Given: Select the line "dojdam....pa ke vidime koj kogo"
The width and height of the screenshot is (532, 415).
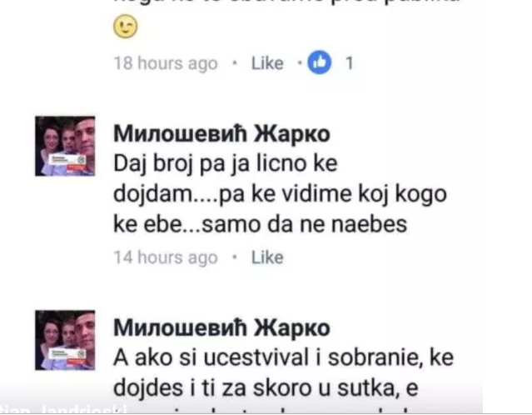Looking at the screenshot, I should click(x=280, y=195).
